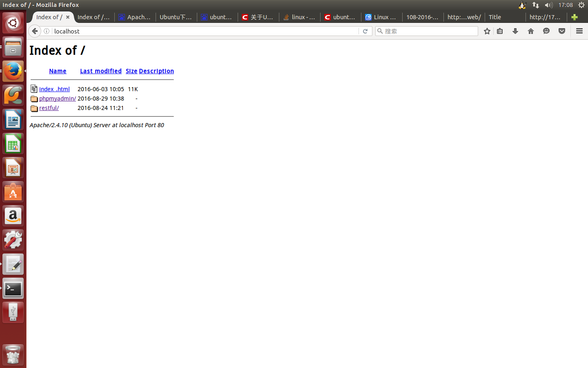This screenshot has width=588, height=368.
Task: Open the phpmyadmin/ directory link
Action: (x=57, y=98)
